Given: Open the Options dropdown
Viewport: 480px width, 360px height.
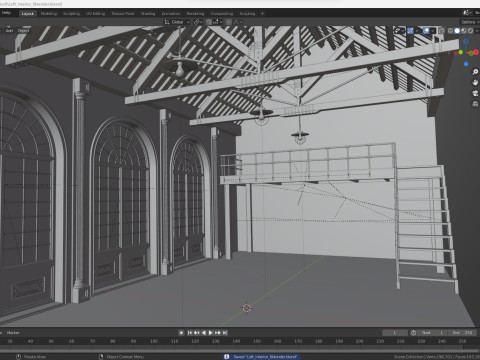Looking at the screenshot, I should 470,22.
